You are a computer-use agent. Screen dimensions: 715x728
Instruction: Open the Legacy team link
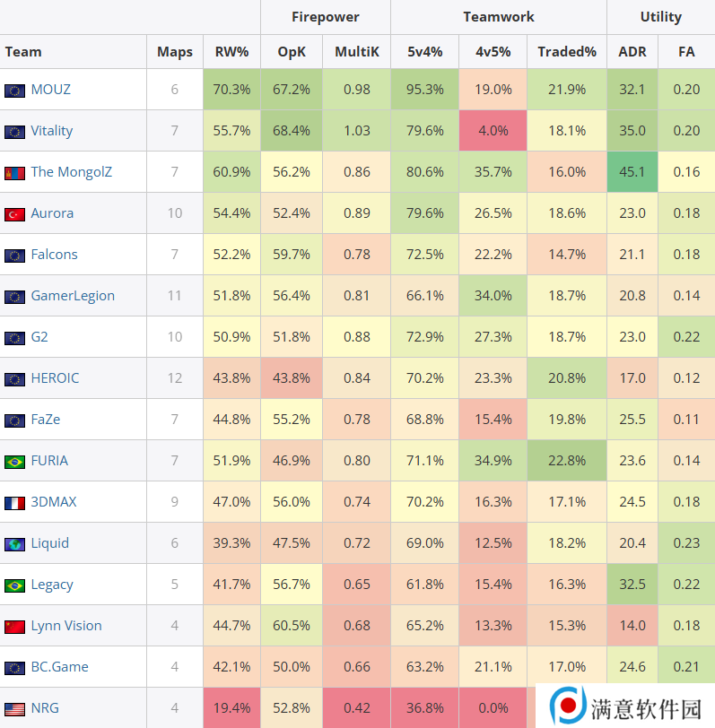click(x=52, y=585)
